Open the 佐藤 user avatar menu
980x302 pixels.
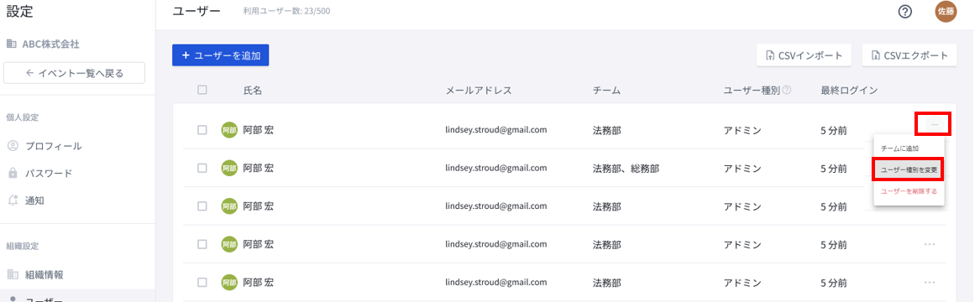pyautogui.click(x=946, y=11)
